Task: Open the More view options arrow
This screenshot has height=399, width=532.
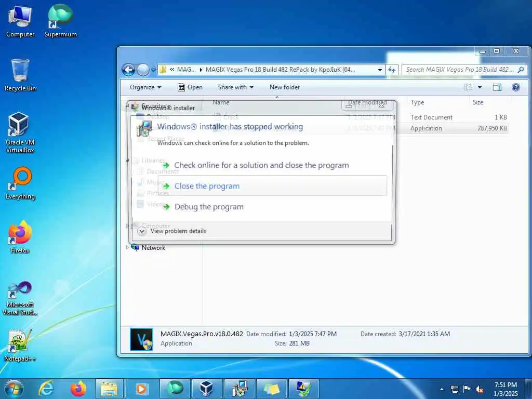Action: pyautogui.click(x=480, y=87)
